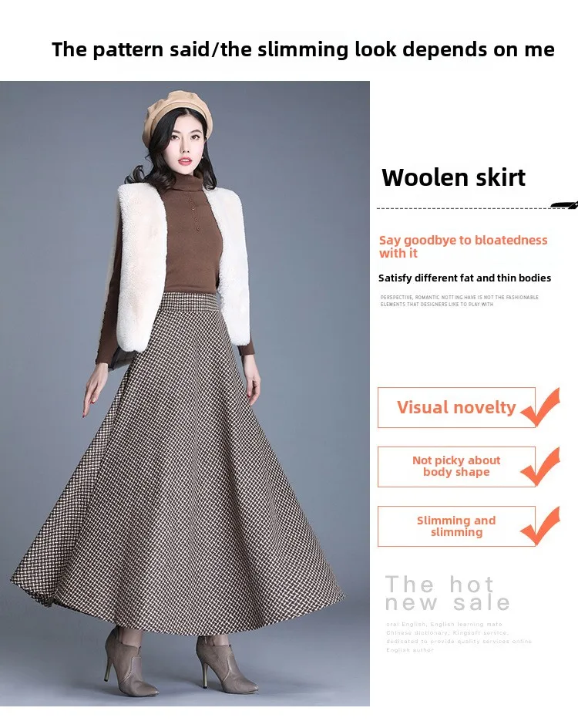Click the model's tan beret hat
This screenshot has height=728, width=578.
[x=179, y=113]
